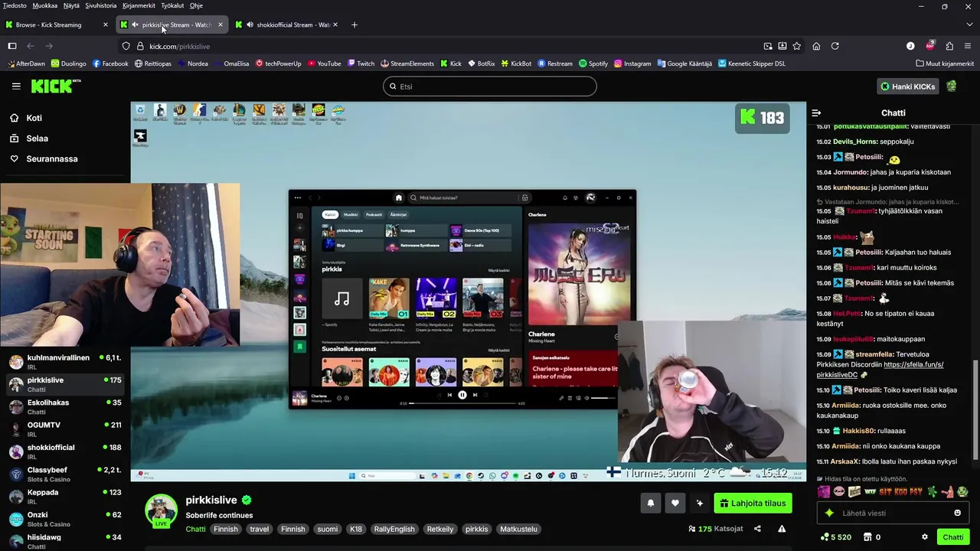This screenshot has height=551, width=980.
Task: Reload the page
Action: pyautogui.click(x=835, y=46)
